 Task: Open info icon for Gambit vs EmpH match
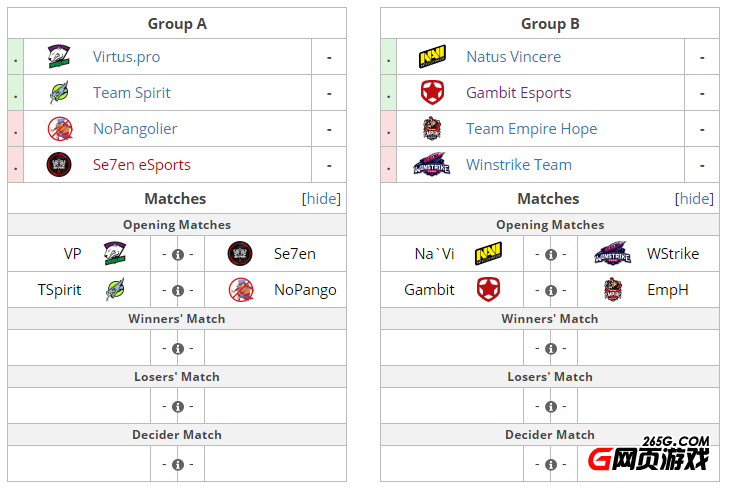point(551,291)
